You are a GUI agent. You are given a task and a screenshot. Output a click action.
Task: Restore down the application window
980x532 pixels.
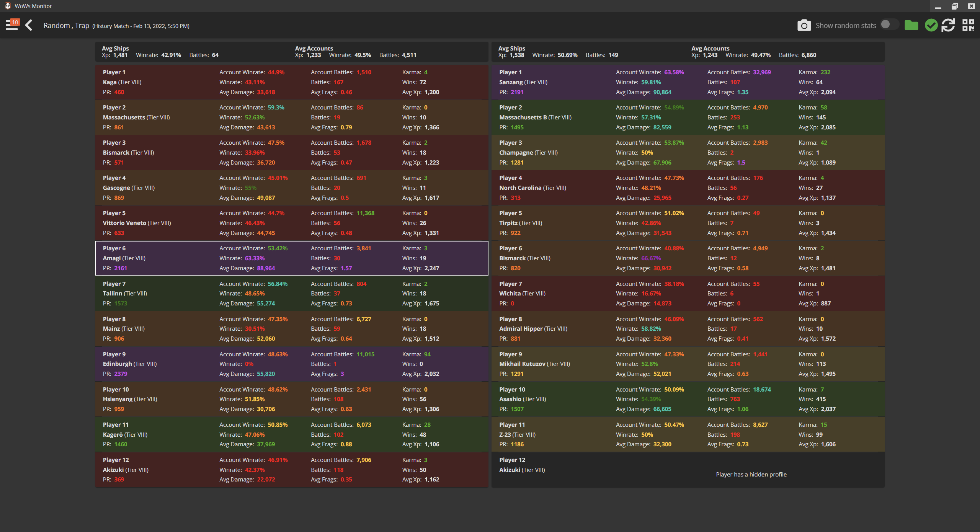click(x=954, y=6)
